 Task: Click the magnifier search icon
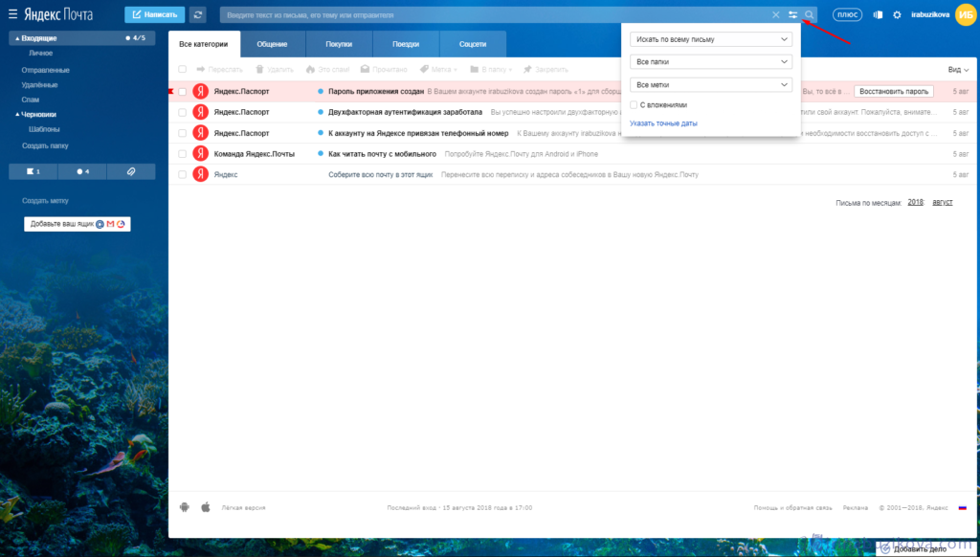click(x=810, y=15)
